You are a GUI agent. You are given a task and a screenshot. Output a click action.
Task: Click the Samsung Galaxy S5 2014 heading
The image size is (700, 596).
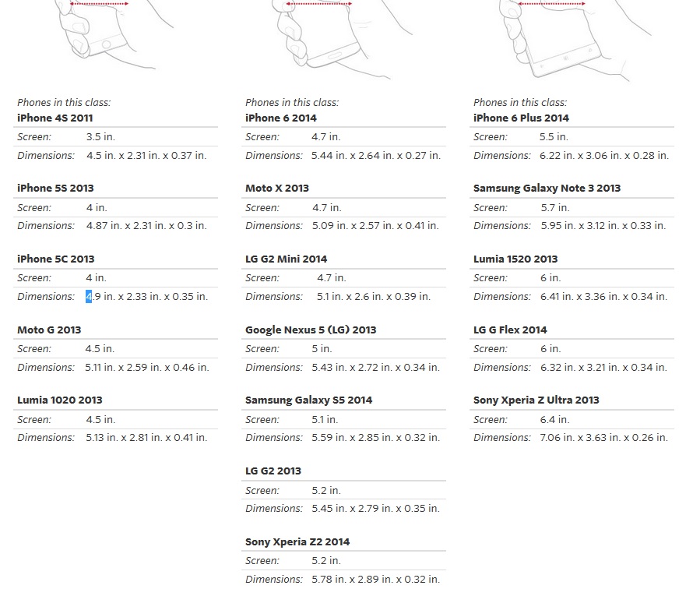pyautogui.click(x=308, y=400)
